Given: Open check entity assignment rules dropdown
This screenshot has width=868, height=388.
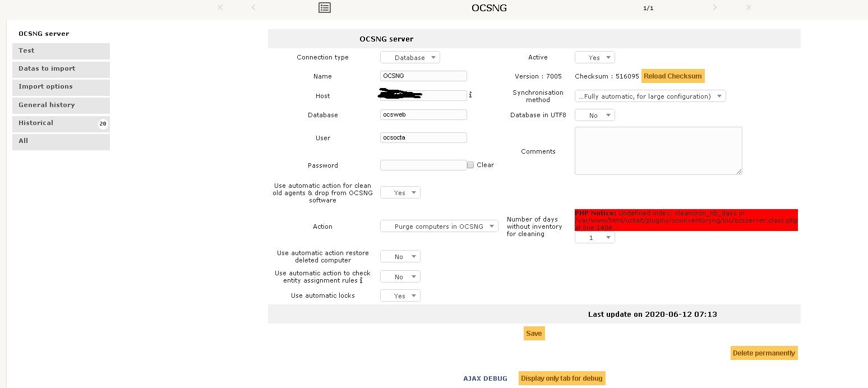Looking at the screenshot, I should tap(400, 276).
